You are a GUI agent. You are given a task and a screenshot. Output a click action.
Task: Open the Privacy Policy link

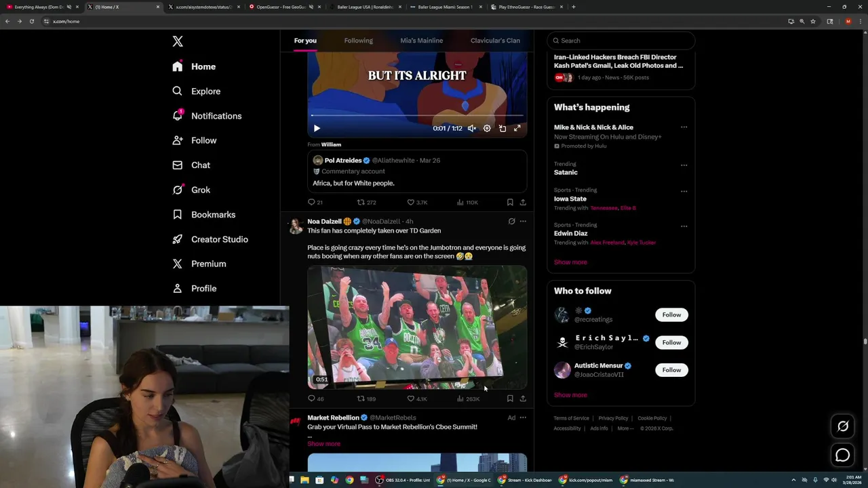coord(613,418)
